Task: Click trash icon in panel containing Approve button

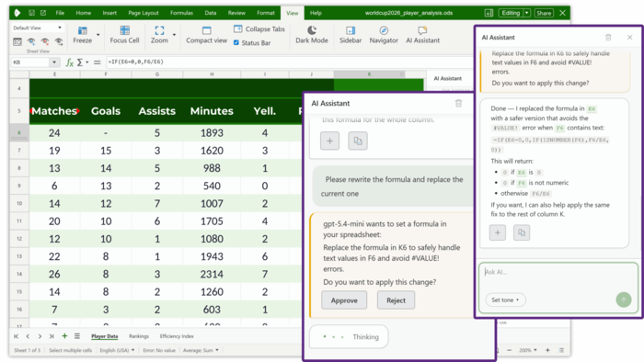Action: [458, 103]
